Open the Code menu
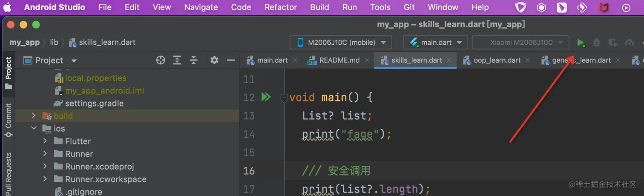Image resolution: width=644 pixels, height=196 pixels. coord(241,7)
